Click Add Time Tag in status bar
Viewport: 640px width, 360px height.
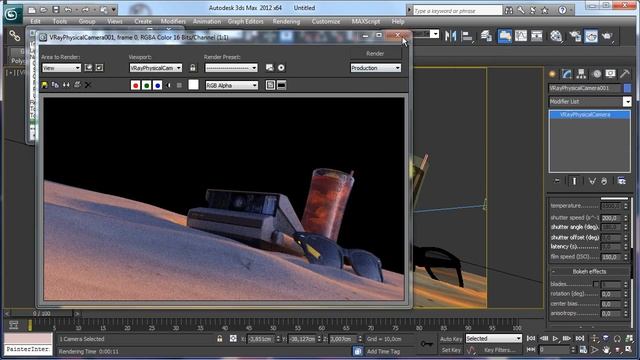[383, 351]
